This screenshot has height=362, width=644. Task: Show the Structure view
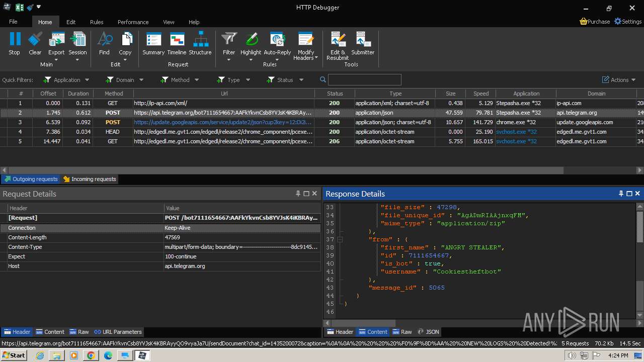tap(200, 44)
